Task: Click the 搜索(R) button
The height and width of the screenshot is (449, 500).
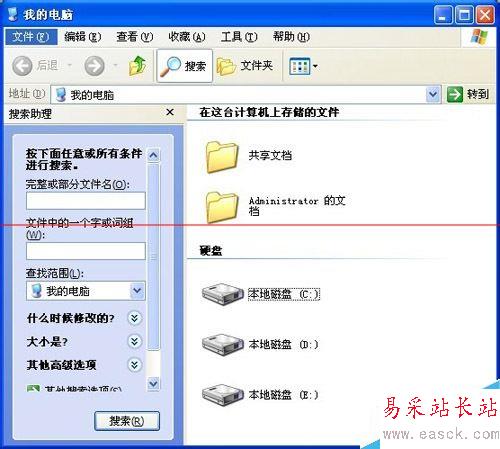Action: tap(127, 421)
